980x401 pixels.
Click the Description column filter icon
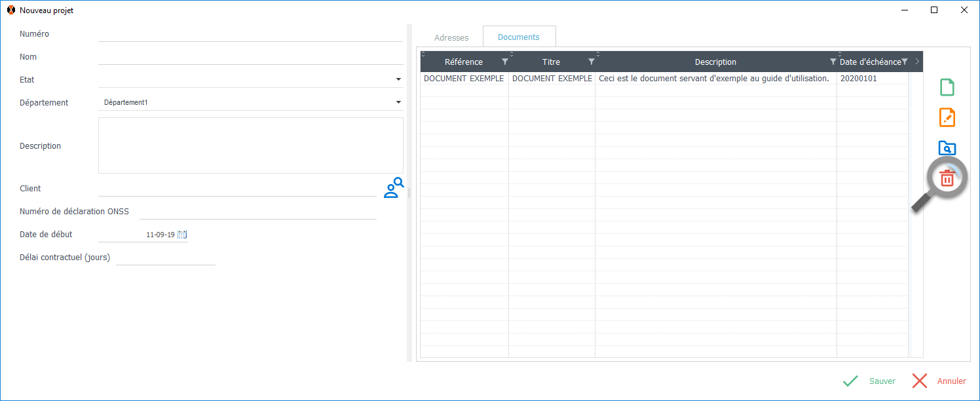point(833,62)
